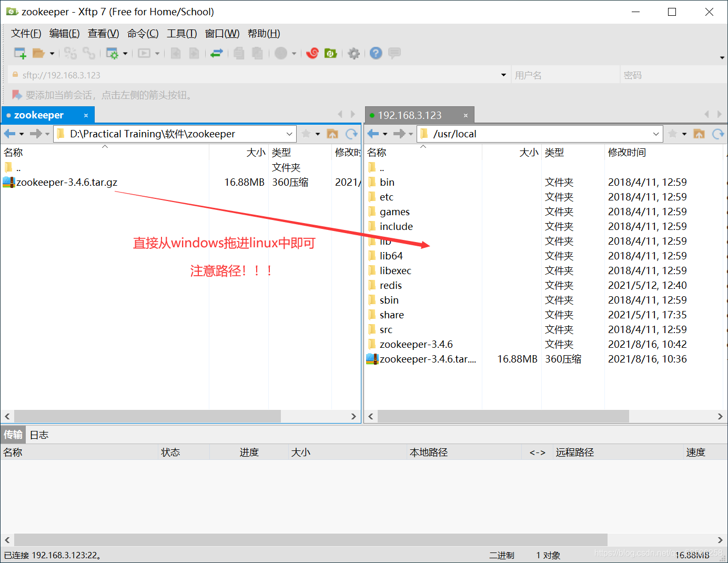Open the 编辑(E) menu
Viewport: 728px width, 563px height.
tap(64, 34)
